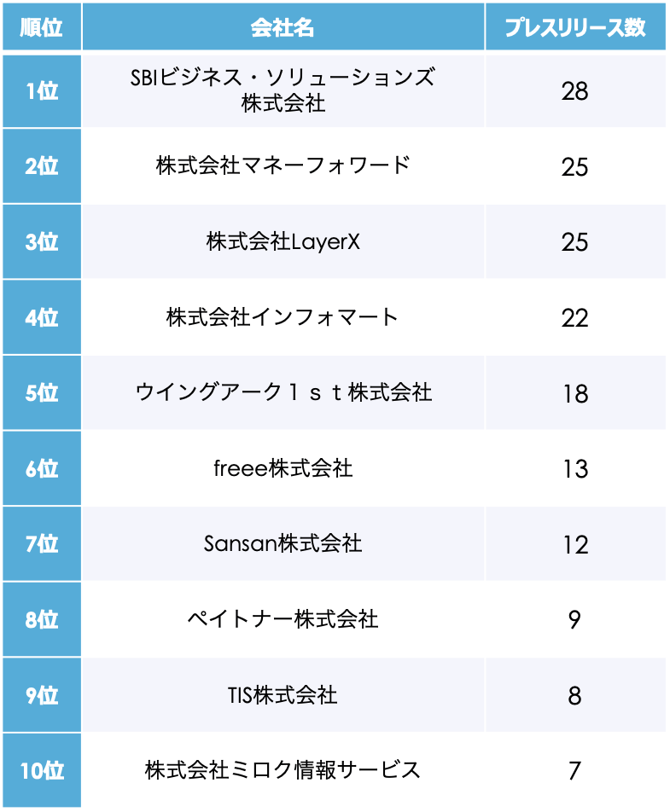This screenshot has height=812, width=670.
Task: Click the Sansan株式会社 company name
Action: pos(283,543)
